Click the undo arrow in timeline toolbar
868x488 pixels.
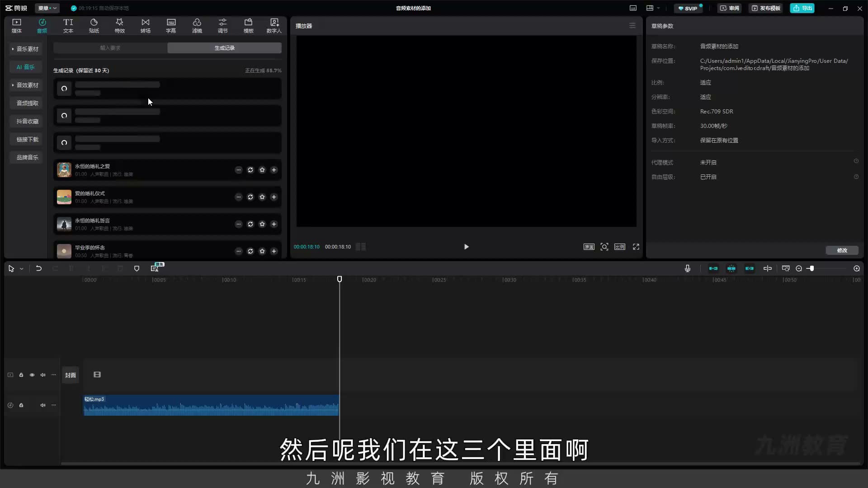click(39, 268)
